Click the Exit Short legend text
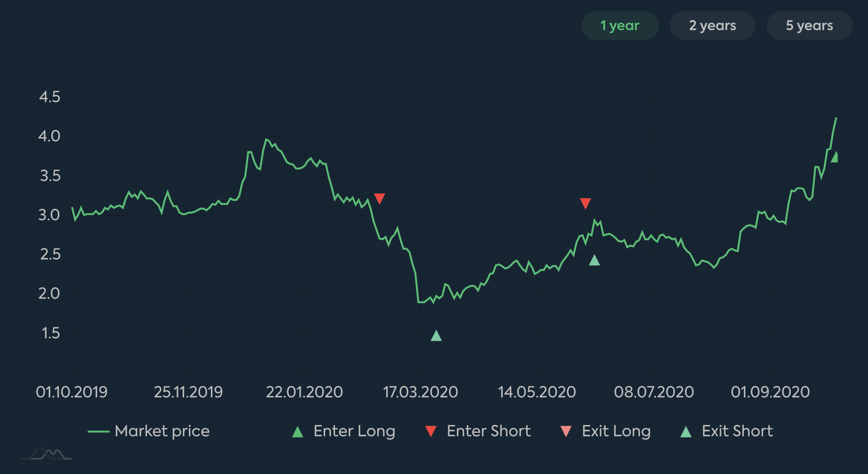The height and width of the screenshot is (474, 868). click(737, 431)
